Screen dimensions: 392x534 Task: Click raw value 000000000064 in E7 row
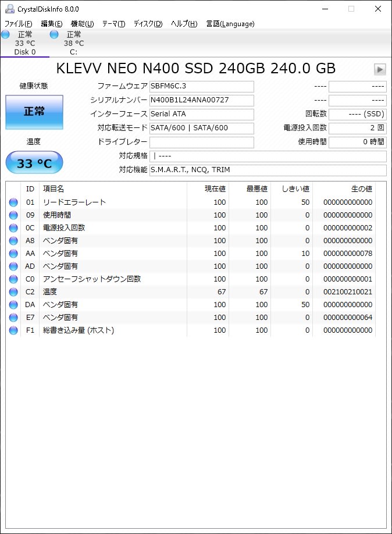(348, 318)
